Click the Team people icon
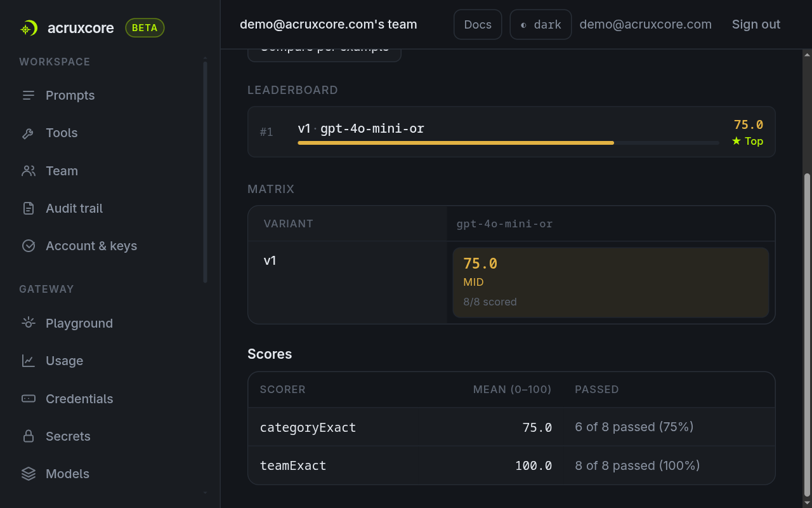The height and width of the screenshot is (508, 812). pos(29,171)
